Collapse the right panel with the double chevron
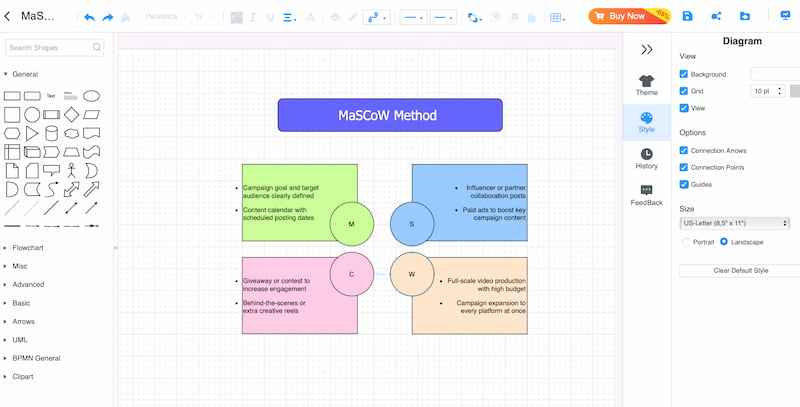 click(647, 49)
